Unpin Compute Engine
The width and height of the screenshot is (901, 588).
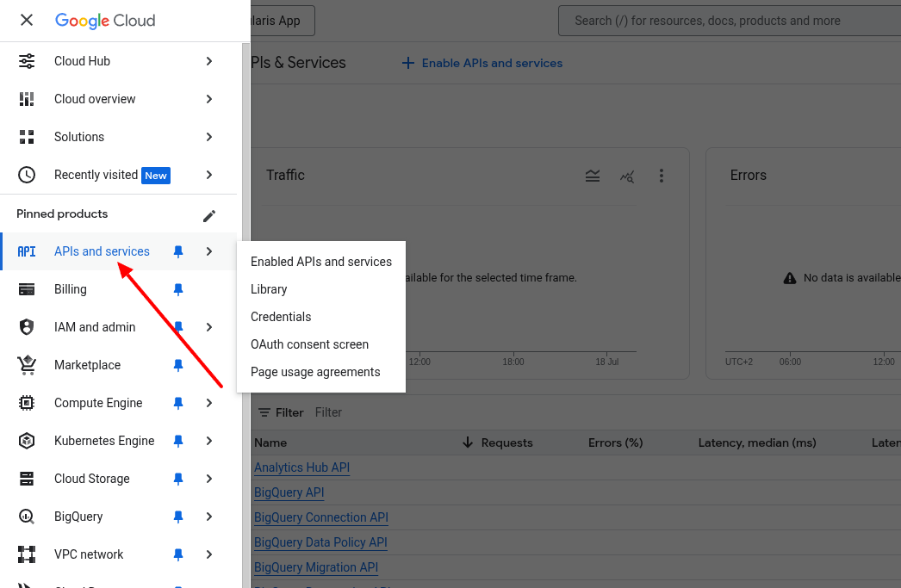[x=178, y=403]
